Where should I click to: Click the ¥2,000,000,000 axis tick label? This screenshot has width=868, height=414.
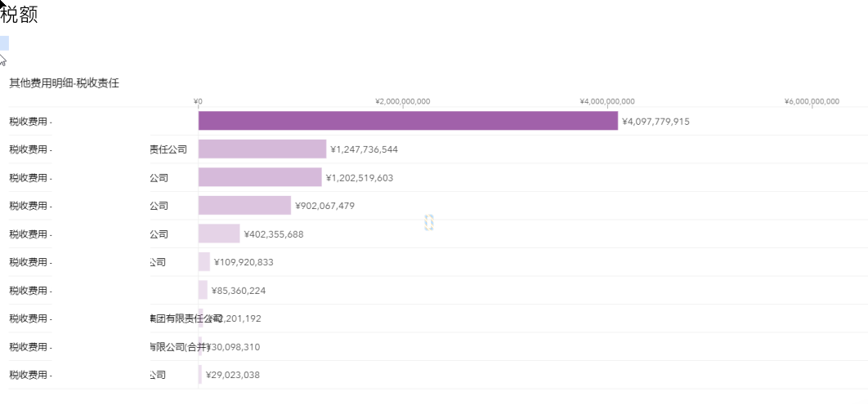(402, 102)
